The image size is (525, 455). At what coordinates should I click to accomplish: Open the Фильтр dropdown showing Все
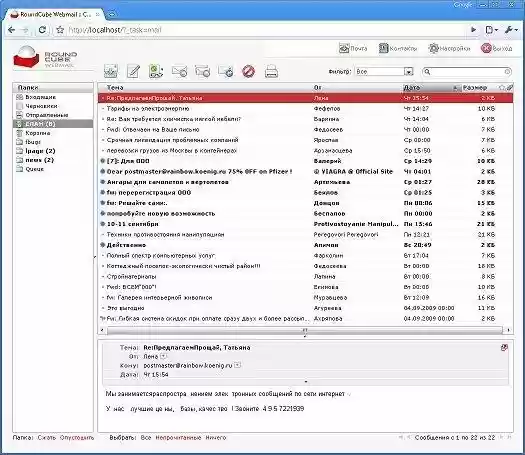click(384, 72)
